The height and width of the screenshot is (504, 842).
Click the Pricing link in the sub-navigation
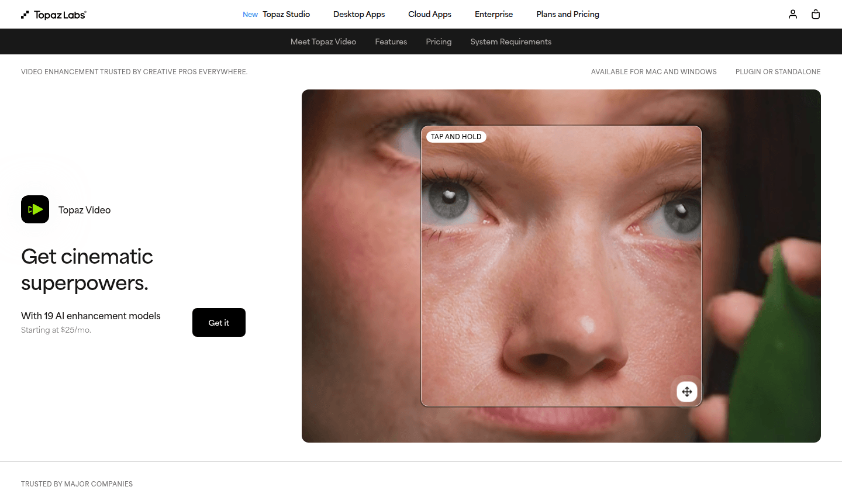click(x=439, y=42)
